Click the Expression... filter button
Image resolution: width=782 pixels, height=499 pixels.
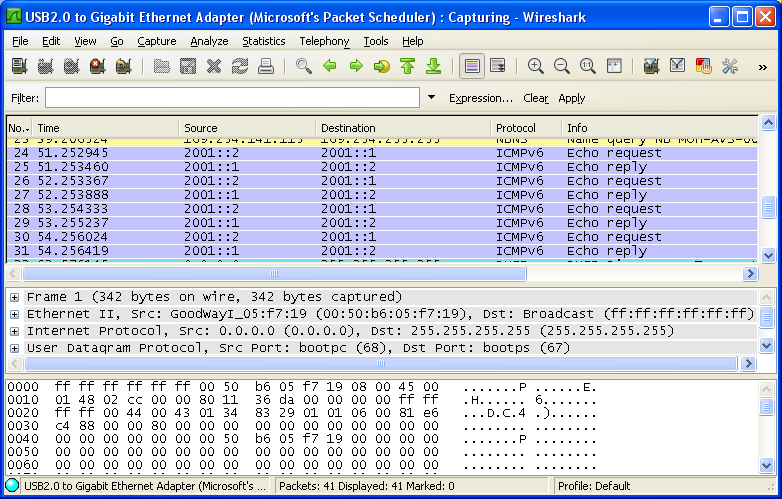click(481, 98)
